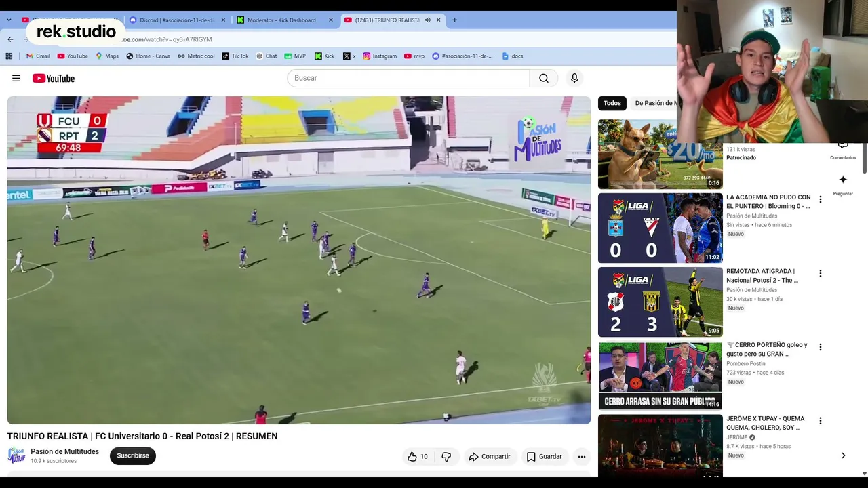Switch to Moderator - Kick Dashboard tab
The height and width of the screenshot is (488, 868).
[285, 20]
